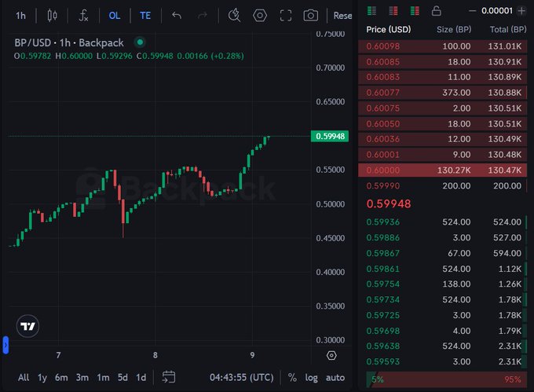Redo the chart action
The width and height of the screenshot is (534, 392).
(203, 16)
